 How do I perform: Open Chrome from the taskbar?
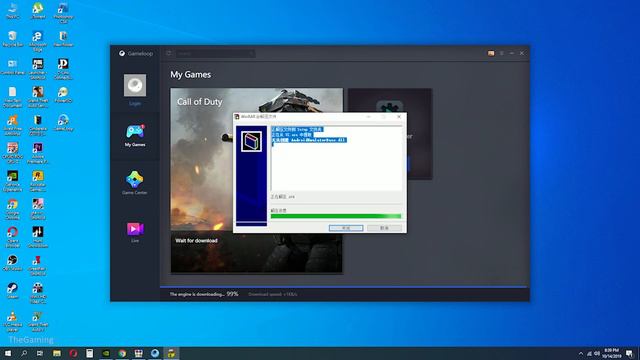pos(122,353)
